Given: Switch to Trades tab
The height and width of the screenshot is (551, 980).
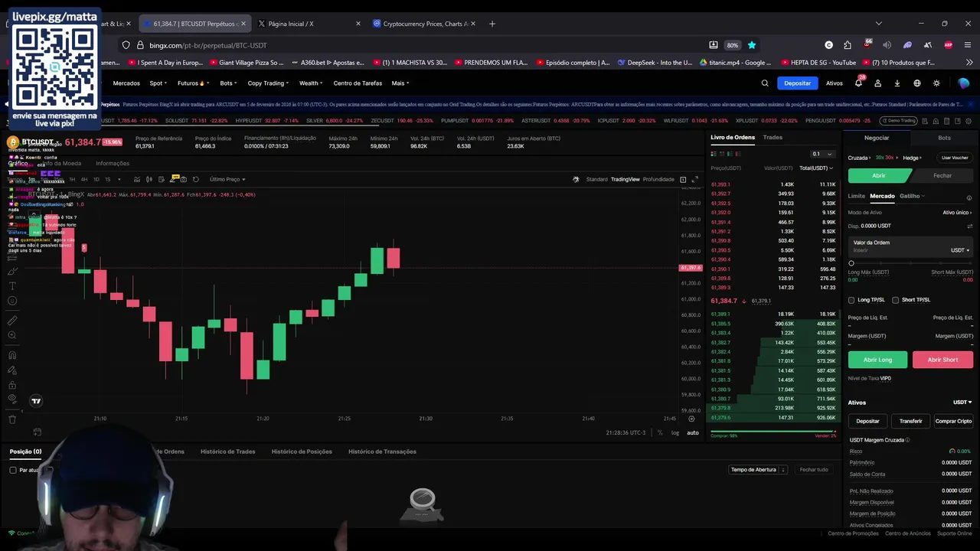Looking at the screenshot, I should pos(773,138).
